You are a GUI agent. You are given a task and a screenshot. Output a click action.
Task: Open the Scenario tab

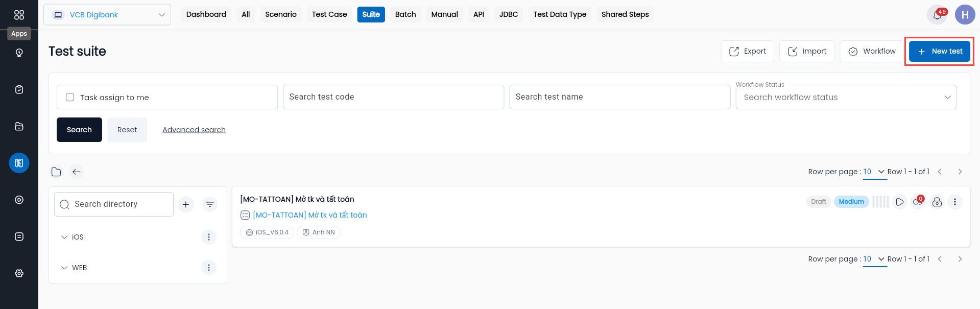point(281,14)
